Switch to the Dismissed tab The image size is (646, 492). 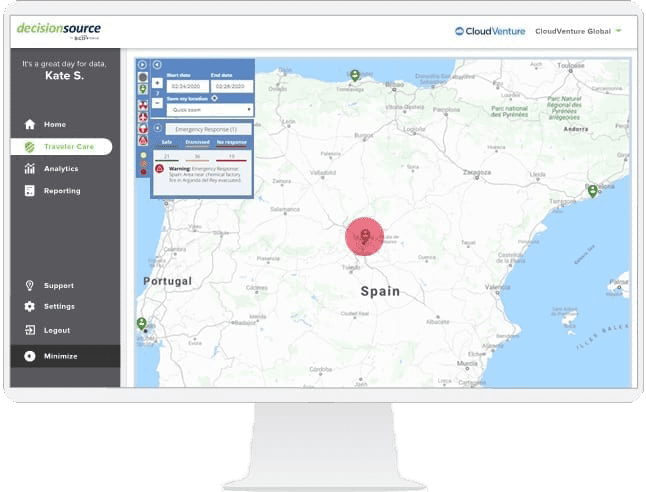coord(197,143)
